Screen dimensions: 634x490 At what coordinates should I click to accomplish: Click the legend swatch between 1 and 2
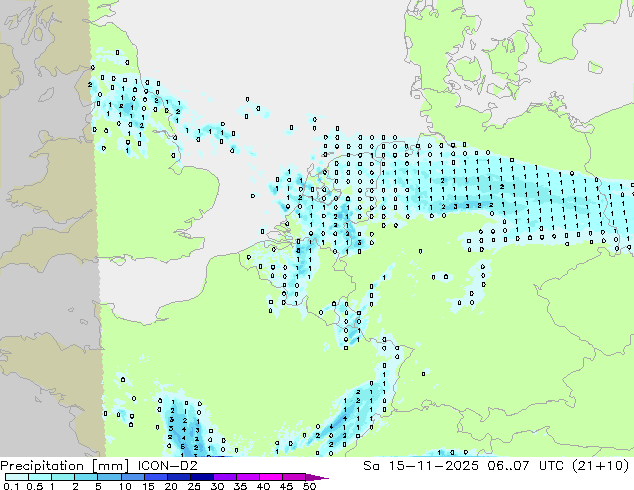[63, 477]
